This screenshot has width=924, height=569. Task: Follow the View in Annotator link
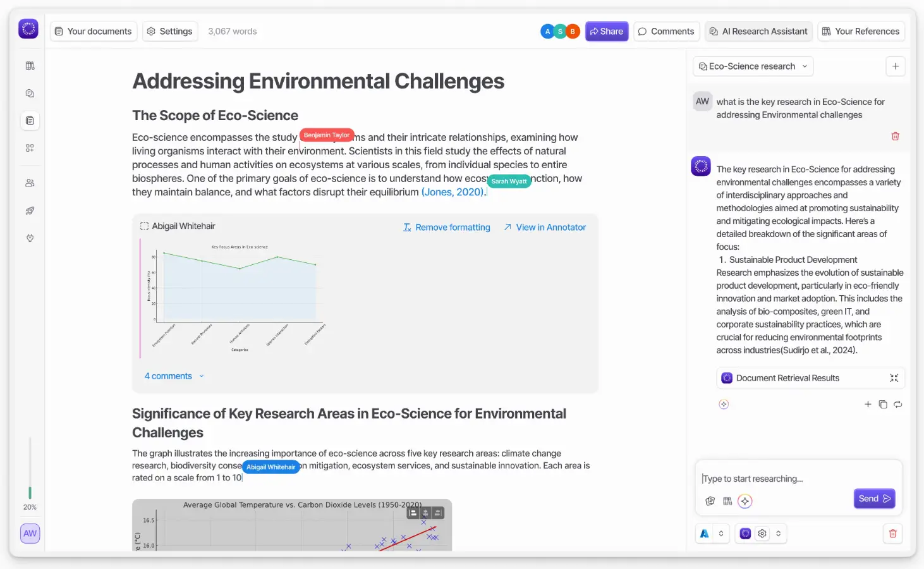[545, 227]
